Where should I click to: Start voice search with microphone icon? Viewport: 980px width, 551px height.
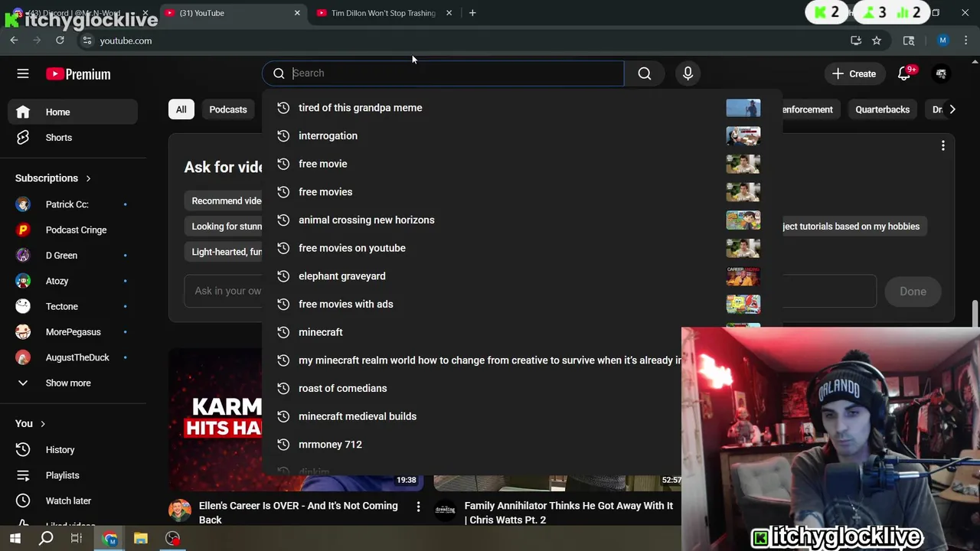click(x=688, y=73)
